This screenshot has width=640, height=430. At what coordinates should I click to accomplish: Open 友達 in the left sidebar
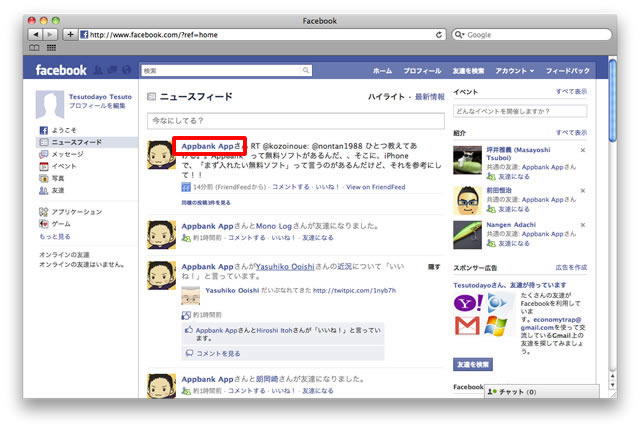(52, 190)
